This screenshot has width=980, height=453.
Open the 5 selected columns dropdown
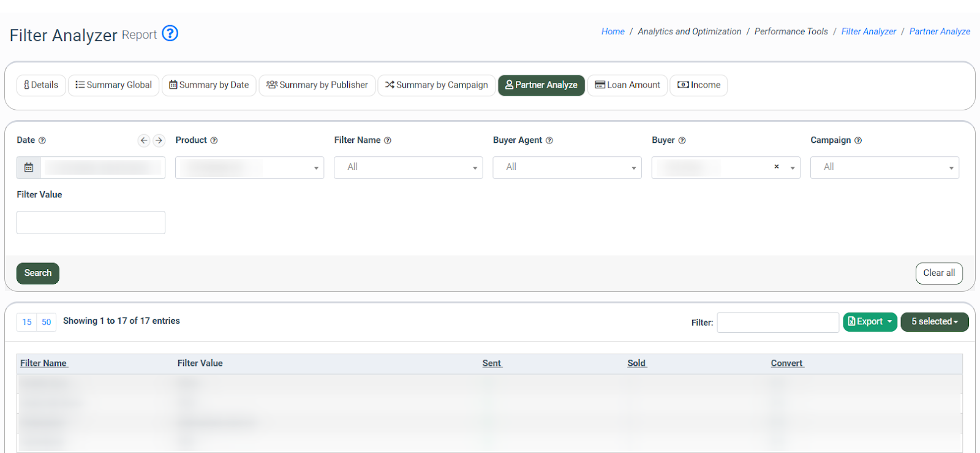click(934, 322)
